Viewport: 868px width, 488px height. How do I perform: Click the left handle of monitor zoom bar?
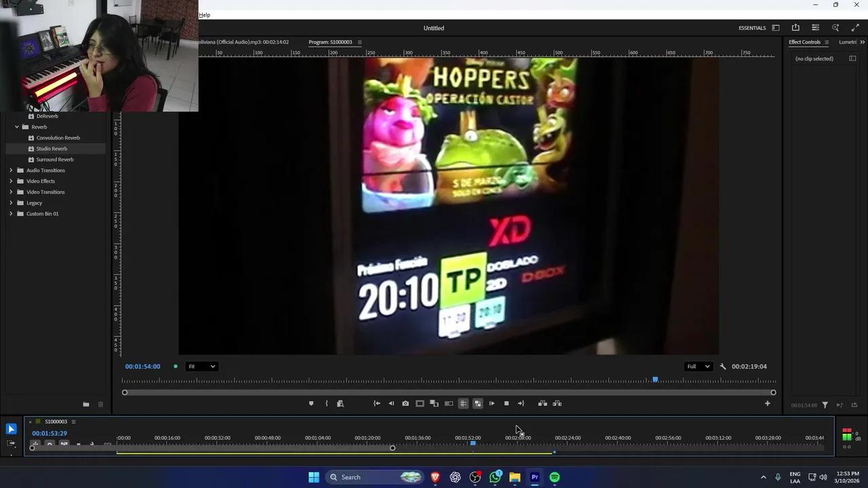point(125,392)
